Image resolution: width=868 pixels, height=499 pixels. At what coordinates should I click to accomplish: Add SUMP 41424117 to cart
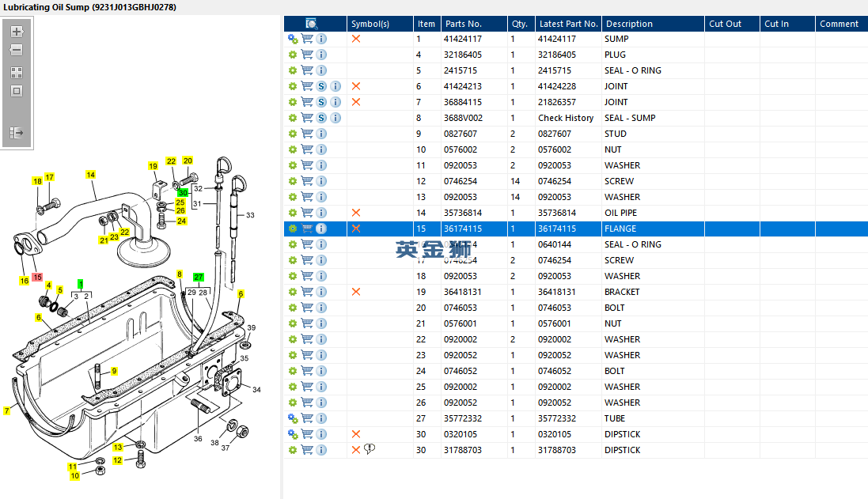[x=307, y=39]
